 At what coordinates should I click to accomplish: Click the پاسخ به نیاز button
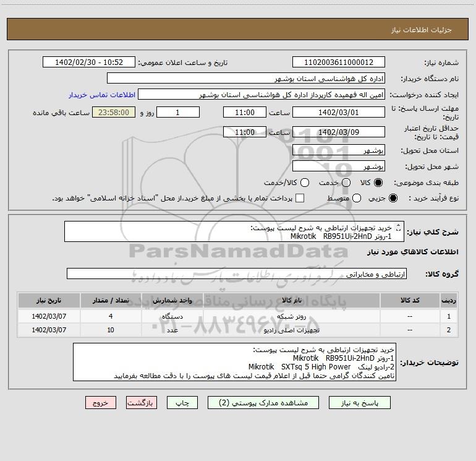pyautogui.click(x=359, y=403)
